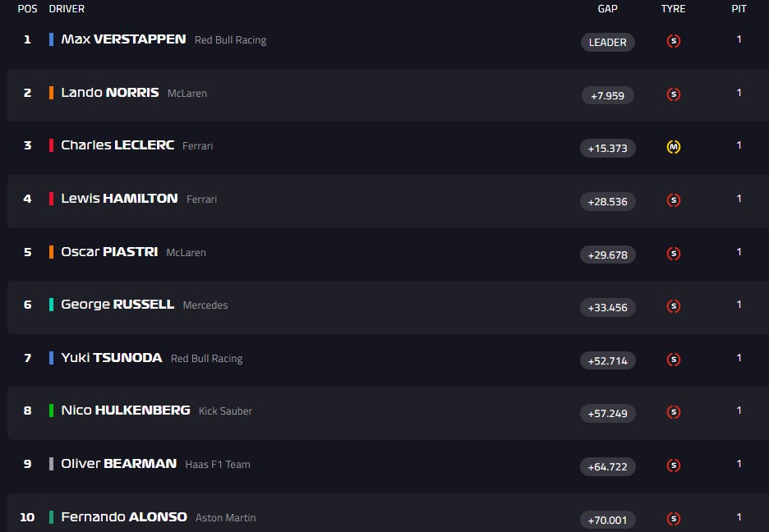
Task: Click the GAP column header
Action: 608,9
